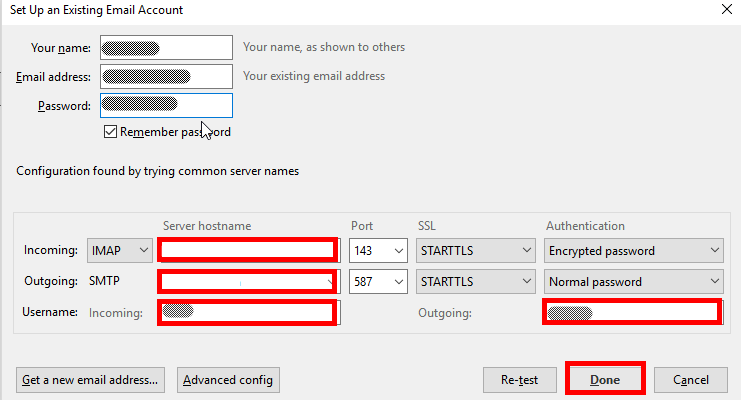Open the Encrypted password authentication dropdown

634,250
